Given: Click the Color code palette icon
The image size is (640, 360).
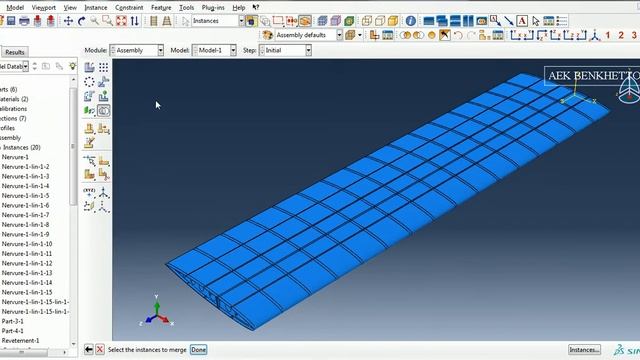Looking at the screenshot, I should pos(268,35).
